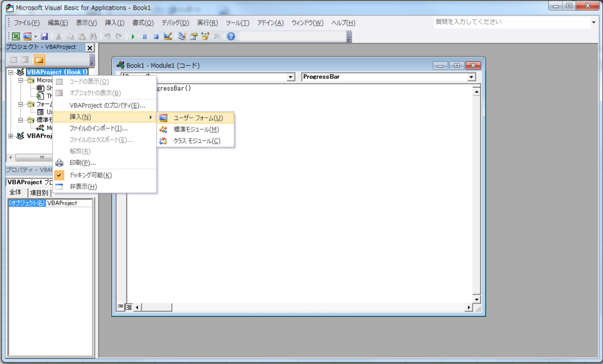Open Find with the binoculars icon
This screenshot has height=364, width=603.
tap(92, 37)
